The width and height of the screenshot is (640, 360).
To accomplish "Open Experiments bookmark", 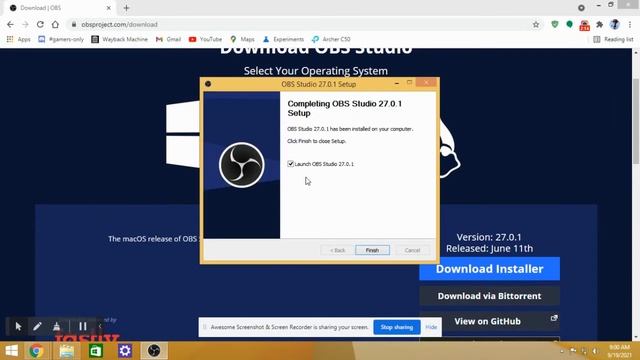I will point(283,39).
